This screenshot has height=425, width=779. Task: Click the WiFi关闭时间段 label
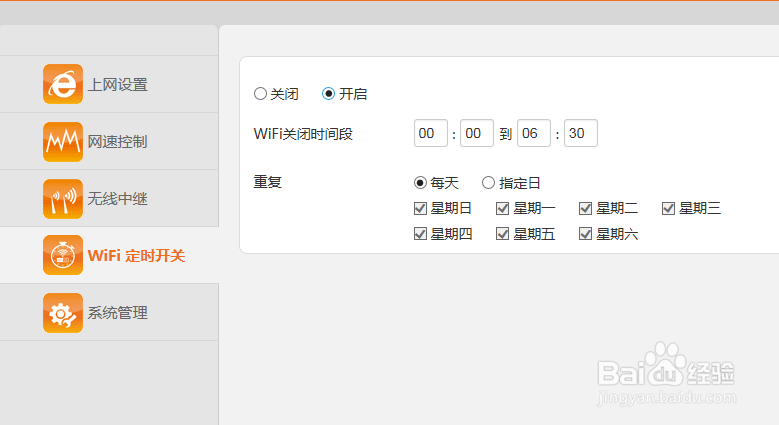(x=303, y=134)
